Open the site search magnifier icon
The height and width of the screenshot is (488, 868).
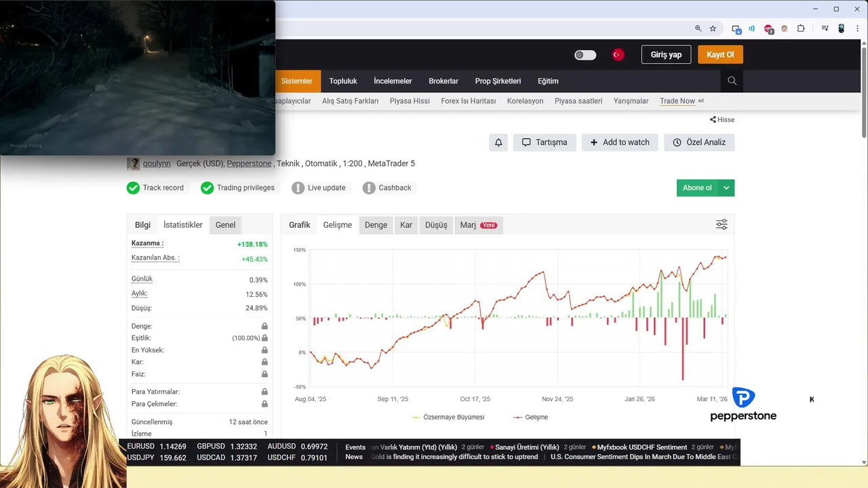click(x=732, y=81)
